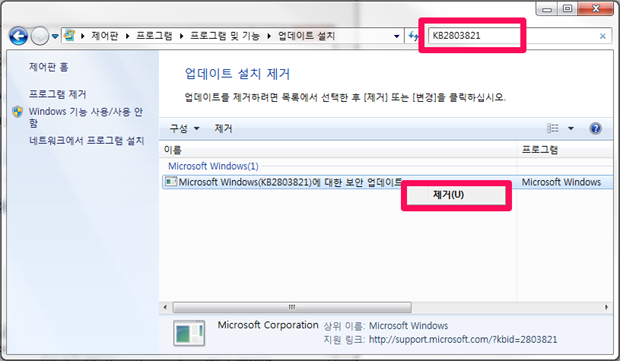Click the details pane update thumbnail
Image resolution: width=620 pixels, height=361 pixels.
pyautogui.click(x=189, y=333)
